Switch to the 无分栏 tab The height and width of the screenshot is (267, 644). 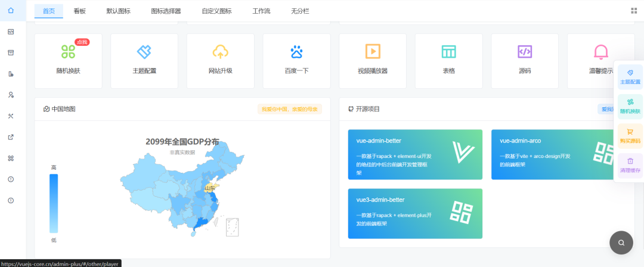(x=300, y=11)
